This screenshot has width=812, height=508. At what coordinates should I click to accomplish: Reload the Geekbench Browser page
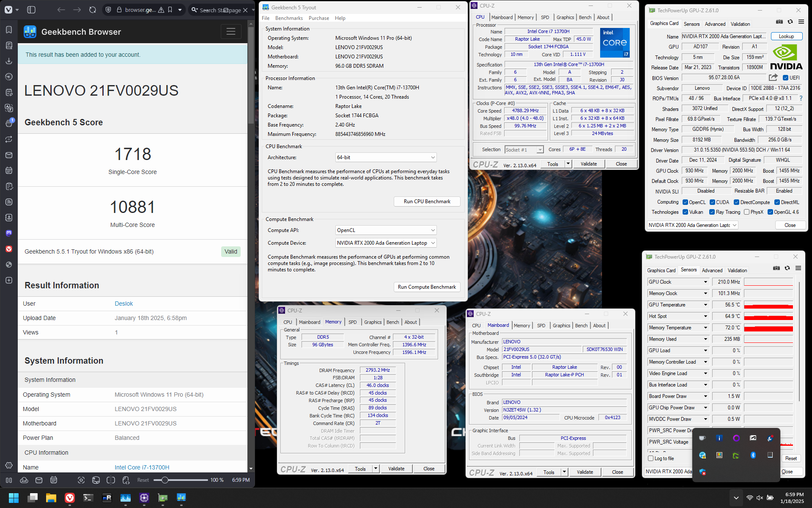click(x=93, y=10)
